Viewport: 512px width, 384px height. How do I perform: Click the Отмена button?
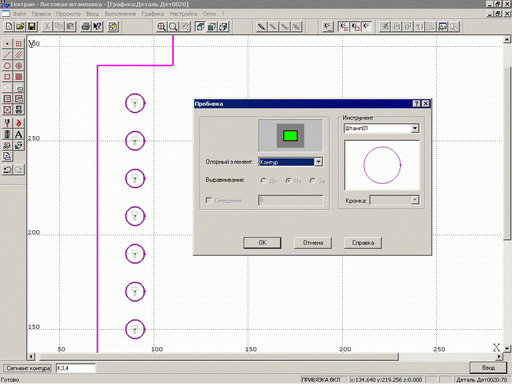313,243
